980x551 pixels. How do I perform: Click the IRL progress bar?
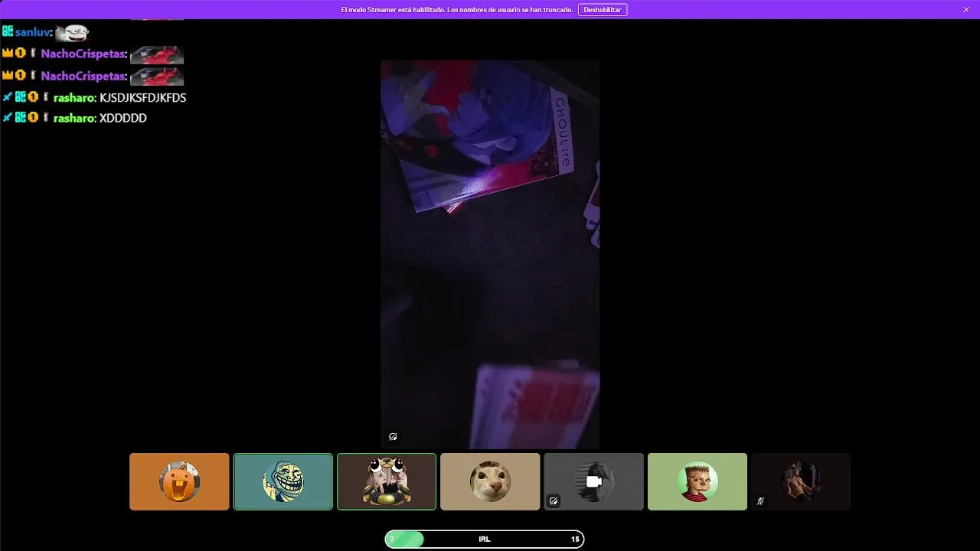(484, 539)
